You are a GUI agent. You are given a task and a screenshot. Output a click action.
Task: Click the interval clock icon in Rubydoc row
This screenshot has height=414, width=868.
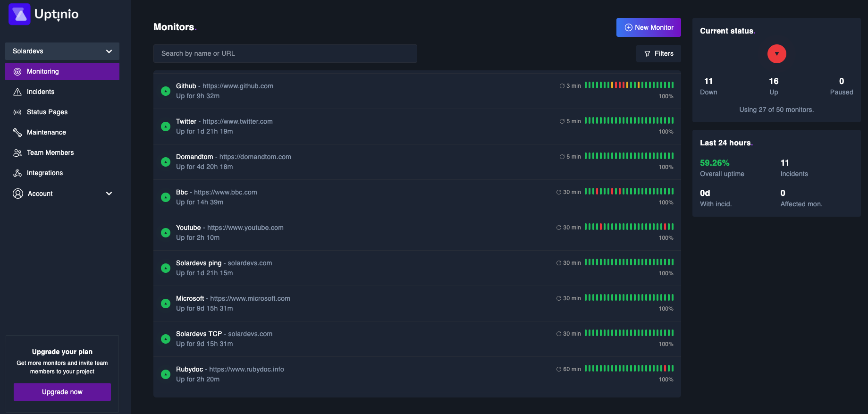[x=559, y=369]
